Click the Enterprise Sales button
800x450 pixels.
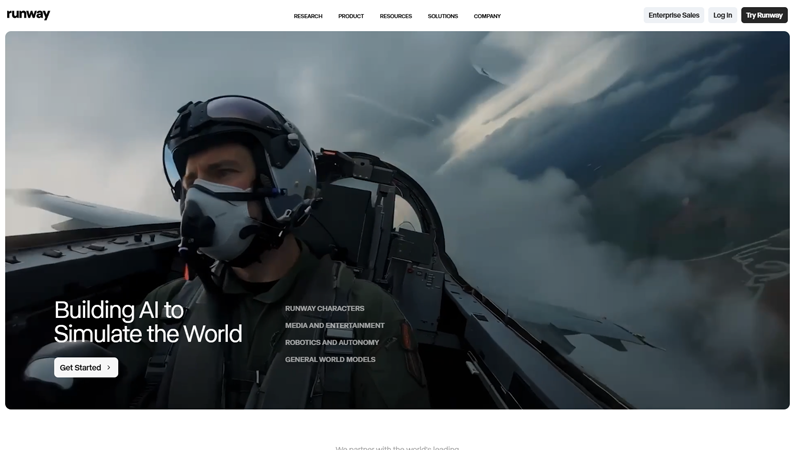coord(674,15)
